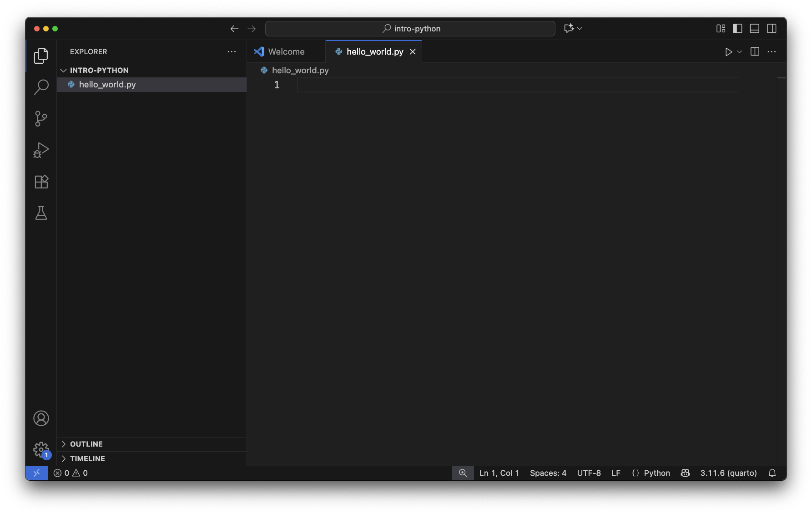This screenshot has width=812, height=514.
Task: Open the Testing flask view
Action: (x=41, y=213)
